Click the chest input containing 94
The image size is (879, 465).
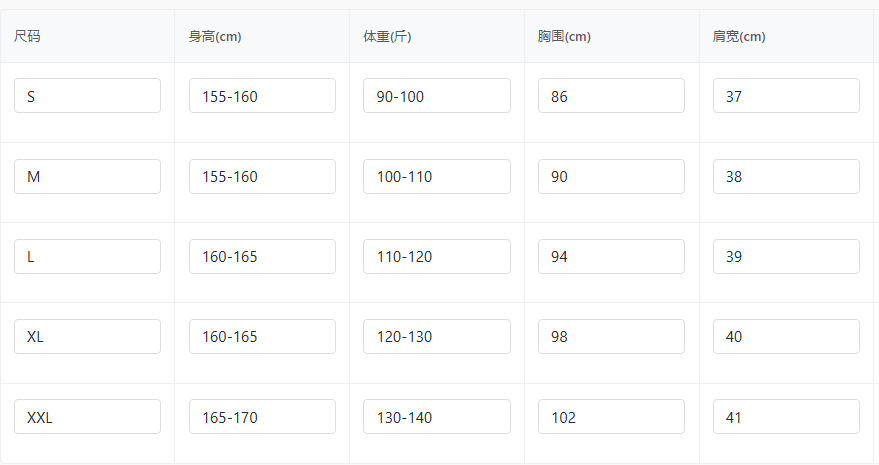coord(611,256)
